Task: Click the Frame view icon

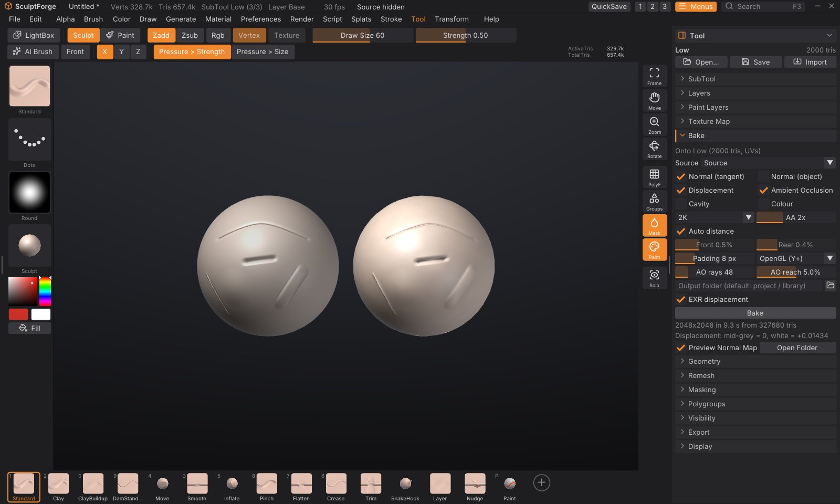Action: 654,76
